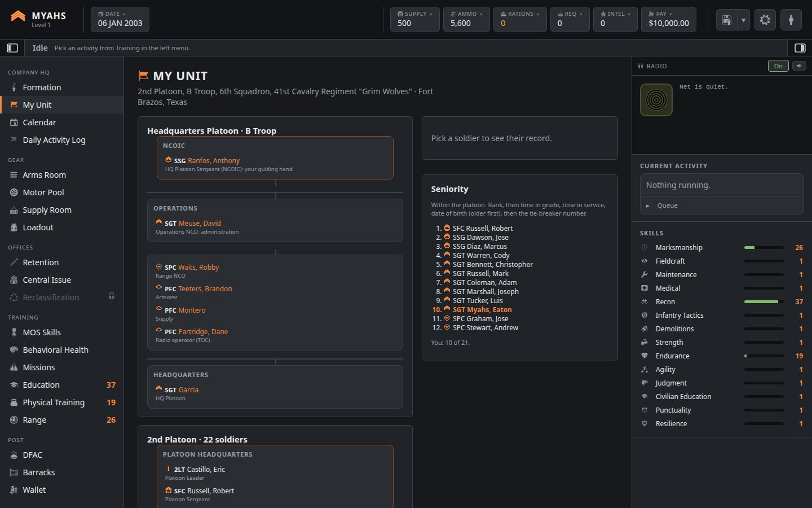812x508 pixels.
Task: Click the Barracks bed icon
Action: tap(14, 472)
